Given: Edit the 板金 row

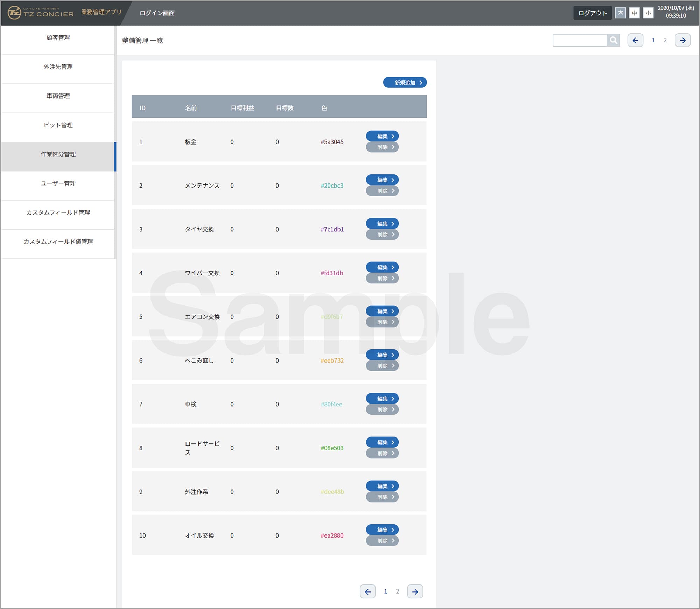Looking at the screenshot, I should [x=382, y=136].
